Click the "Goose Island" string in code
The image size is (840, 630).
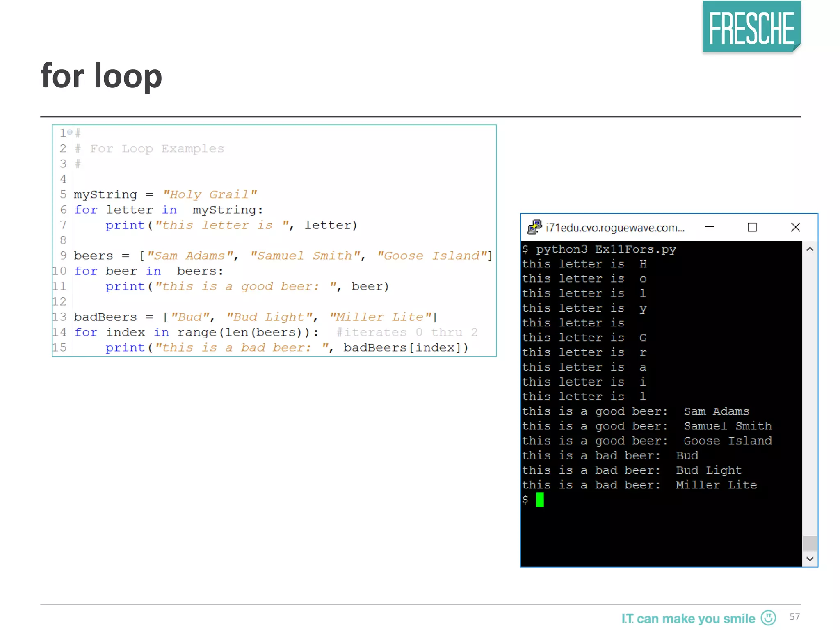[x=432, y=256]
